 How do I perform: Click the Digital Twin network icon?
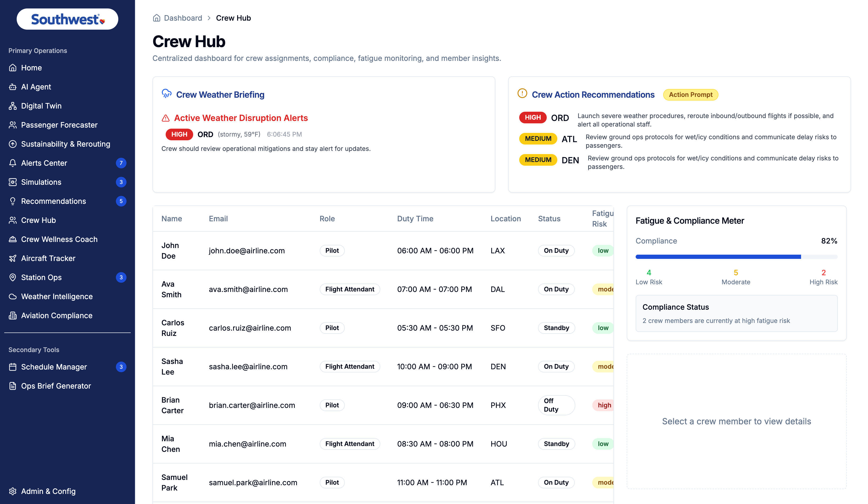point(13,106)
